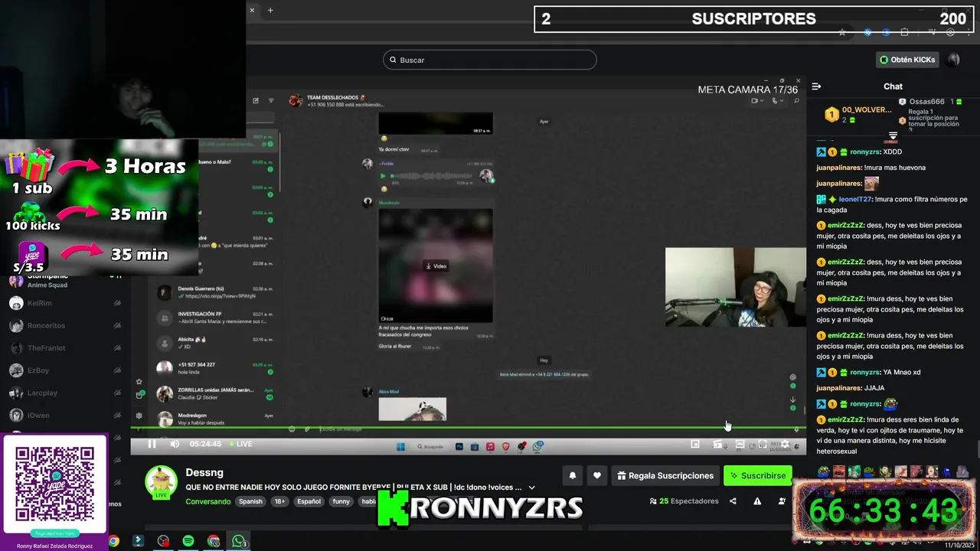Open the Dessng channel name
980x551 pixels.
point(204,472)
